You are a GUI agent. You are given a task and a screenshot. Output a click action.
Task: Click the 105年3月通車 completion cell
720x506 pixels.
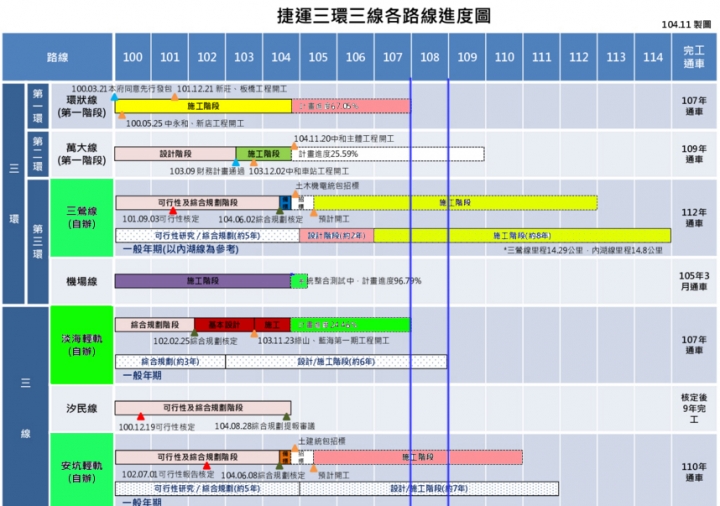point(694,281)
